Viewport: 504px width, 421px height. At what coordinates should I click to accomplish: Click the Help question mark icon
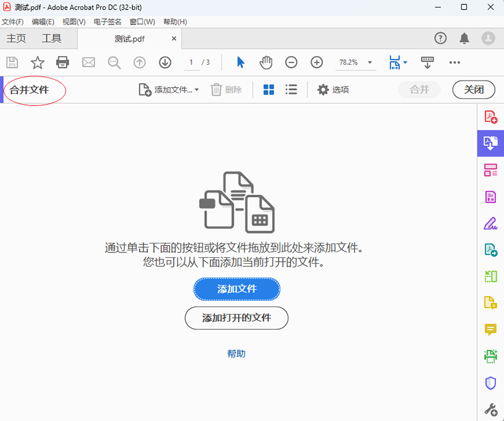coord(440,38)
